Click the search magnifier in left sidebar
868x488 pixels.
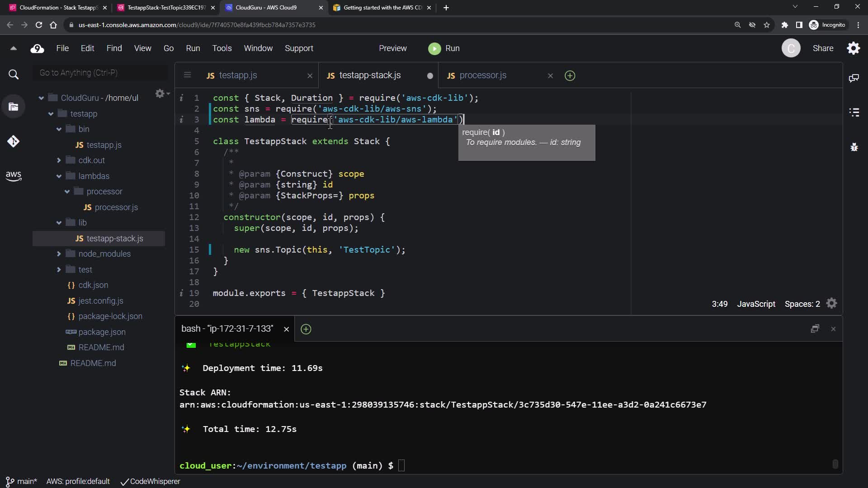pyautogui.click(x=14, y=75)
